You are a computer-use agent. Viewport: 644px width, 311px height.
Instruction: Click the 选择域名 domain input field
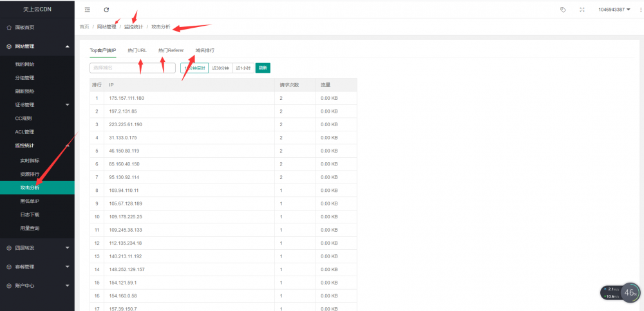point(132,68)
